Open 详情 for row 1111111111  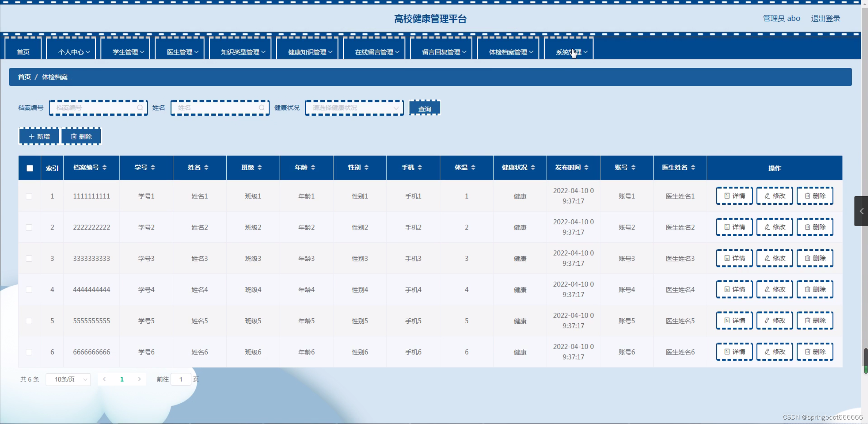734,196
